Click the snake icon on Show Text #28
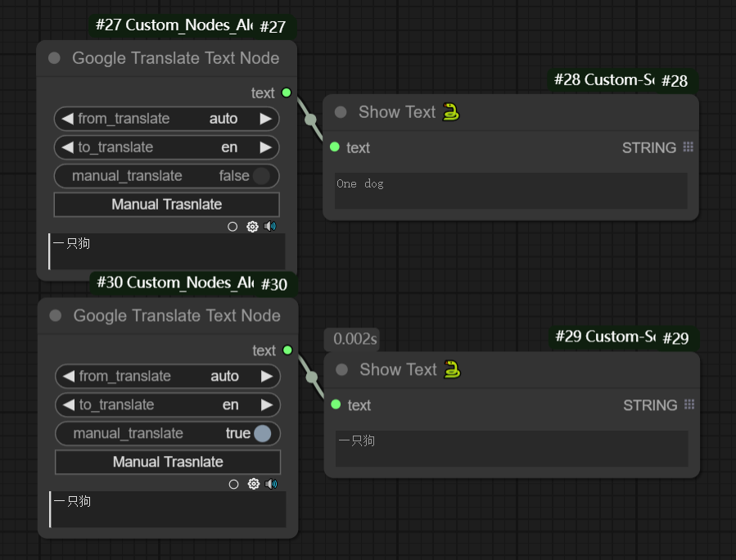The width and height of the screenshot is (736, 560). 451,112
